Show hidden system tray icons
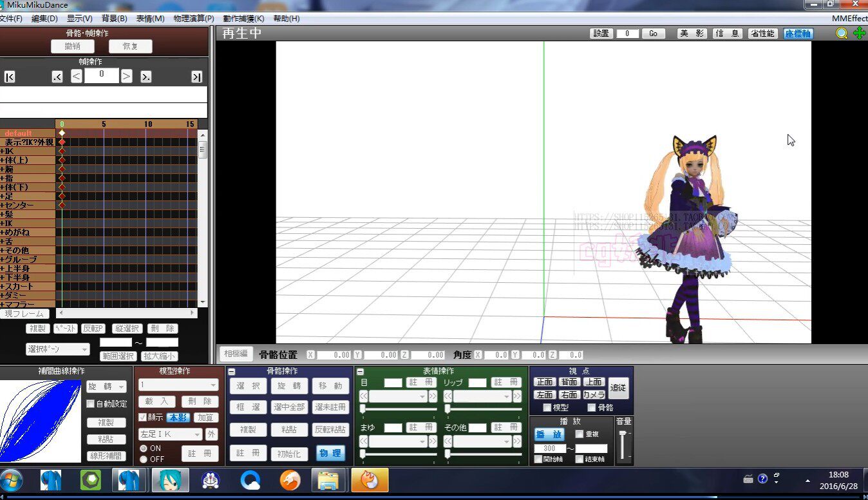Screen dimensions: 868x500 [807, 481]
